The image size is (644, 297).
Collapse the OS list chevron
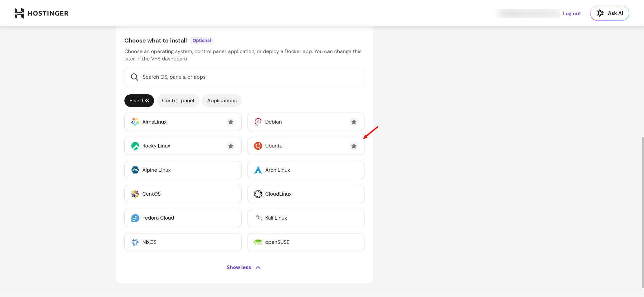point(258,267)
